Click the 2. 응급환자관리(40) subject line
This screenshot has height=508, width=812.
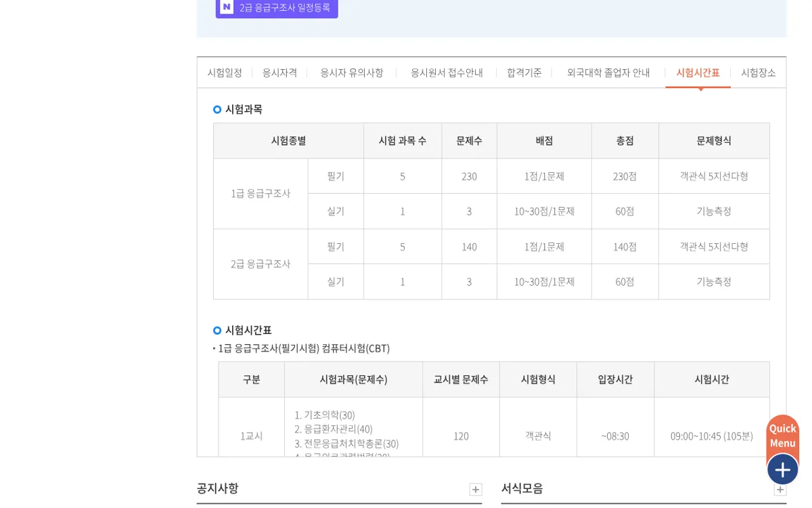[x=334, y=429]
